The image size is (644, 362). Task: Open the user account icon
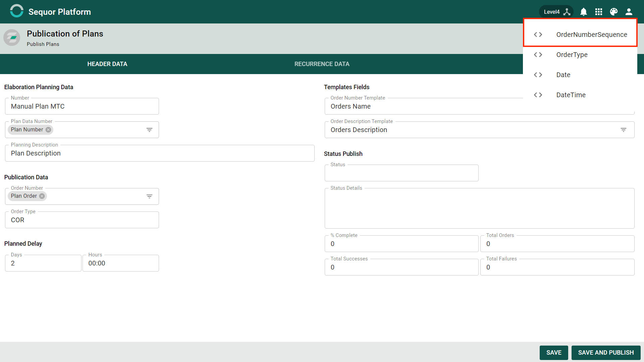[x=629, y=12]
